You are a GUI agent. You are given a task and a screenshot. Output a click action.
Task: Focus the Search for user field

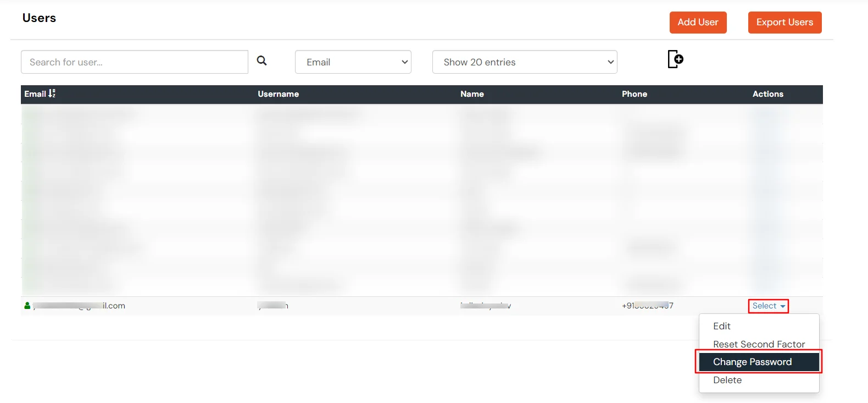[x=135, y=62]
